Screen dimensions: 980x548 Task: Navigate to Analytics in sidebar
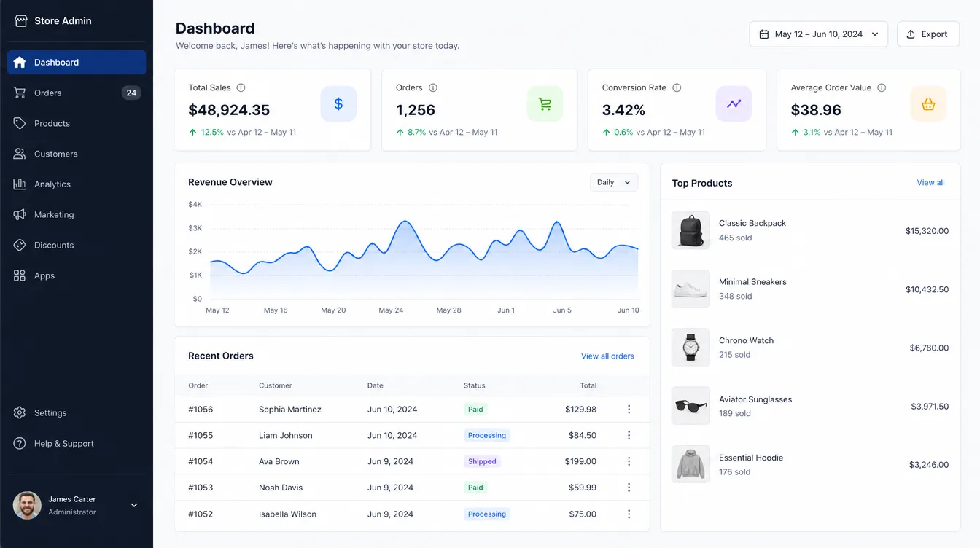click(77, 184)
